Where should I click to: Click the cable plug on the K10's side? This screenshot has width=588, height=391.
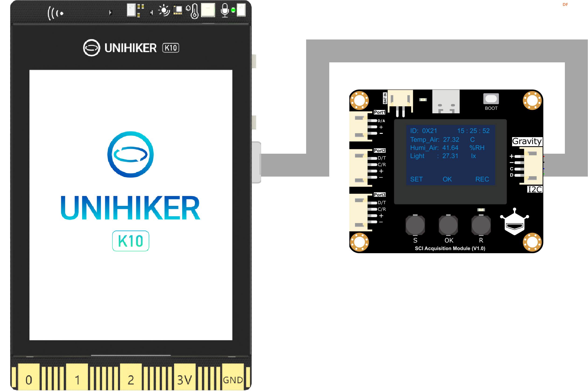[256, 163]
